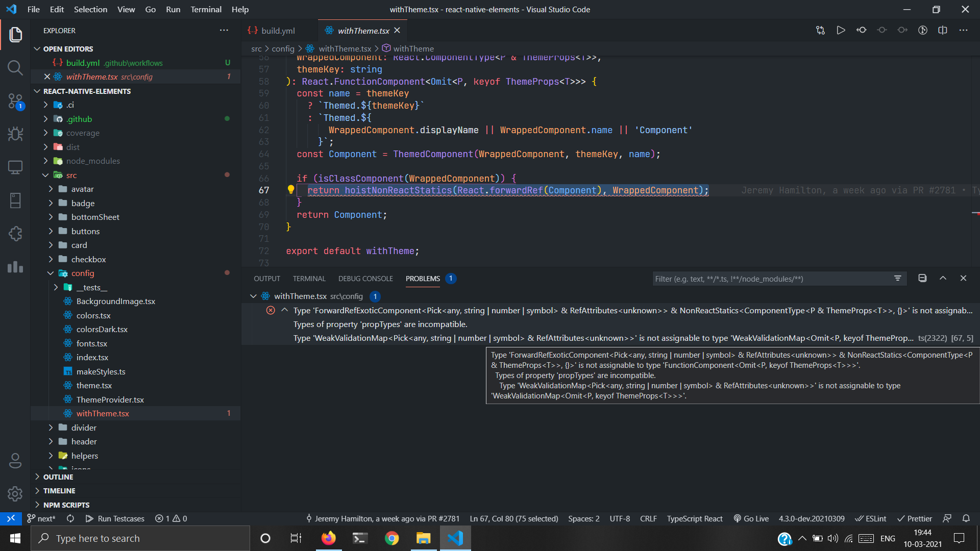Open the split editor icon in the toolbar
The width and height of the screenshot is (980, 551).
coord(942,30)
